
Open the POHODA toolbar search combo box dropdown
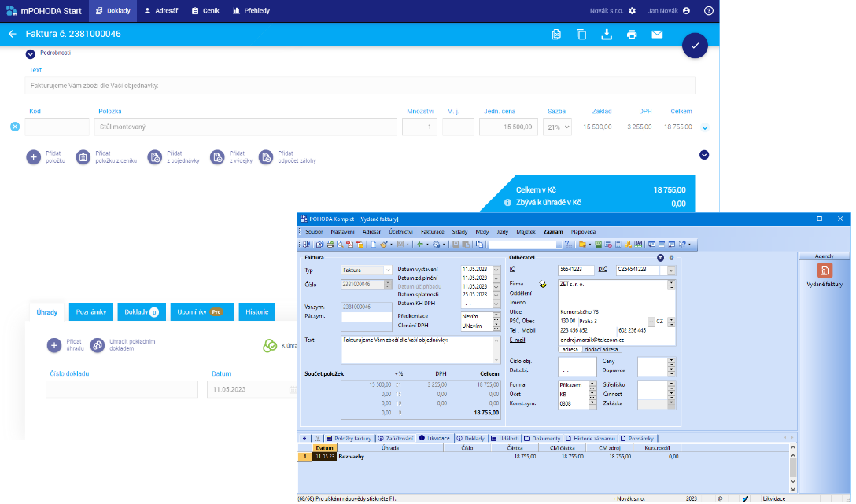[x=559, y=245]
